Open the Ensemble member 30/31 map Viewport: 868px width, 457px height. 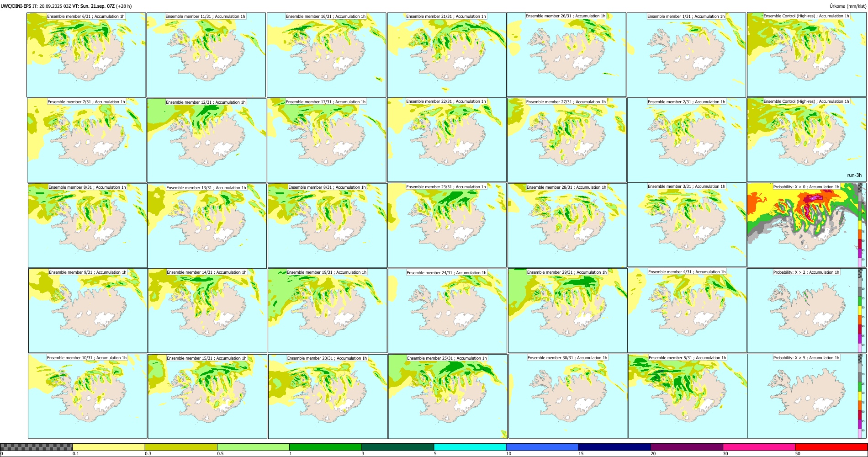568,396
